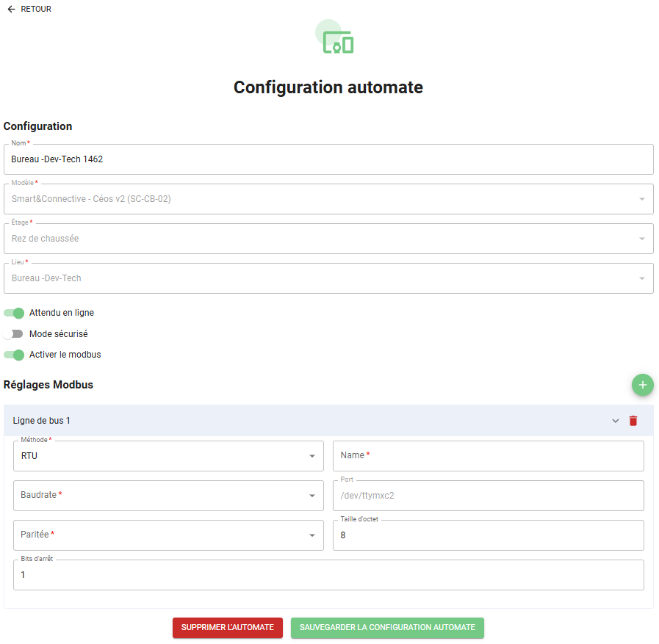The height and width of the screenshot is (644, 659).
Task: Delete Ligne de bus 1 with trash icon
Action: 633,421
